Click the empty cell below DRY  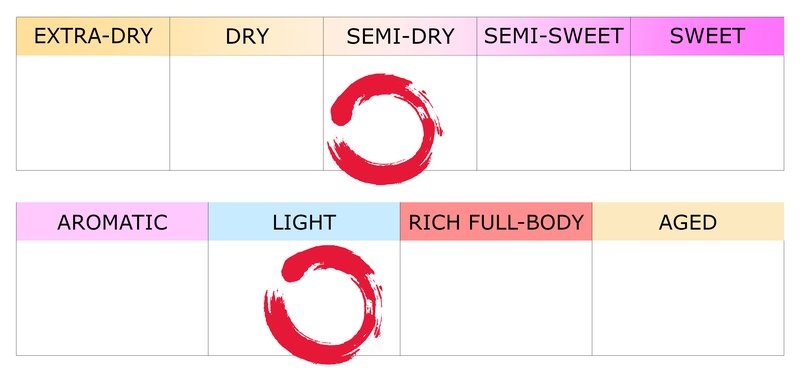246,113
